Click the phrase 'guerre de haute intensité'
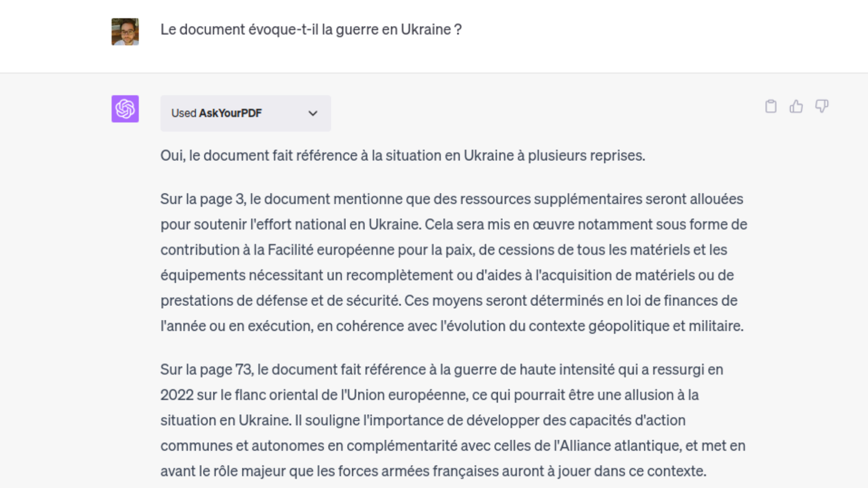The height and width of the screenshot is (488, 868). [x=534, y=370]
